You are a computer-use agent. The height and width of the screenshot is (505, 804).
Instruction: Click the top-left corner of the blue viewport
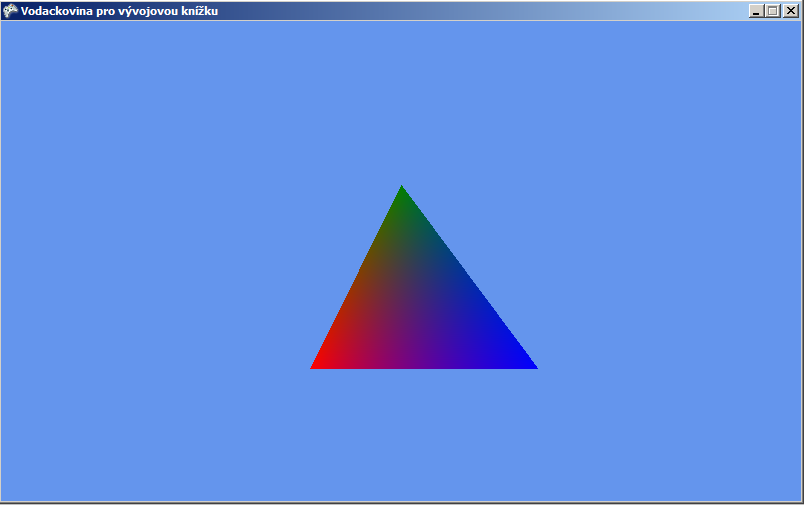pos(5,25)
